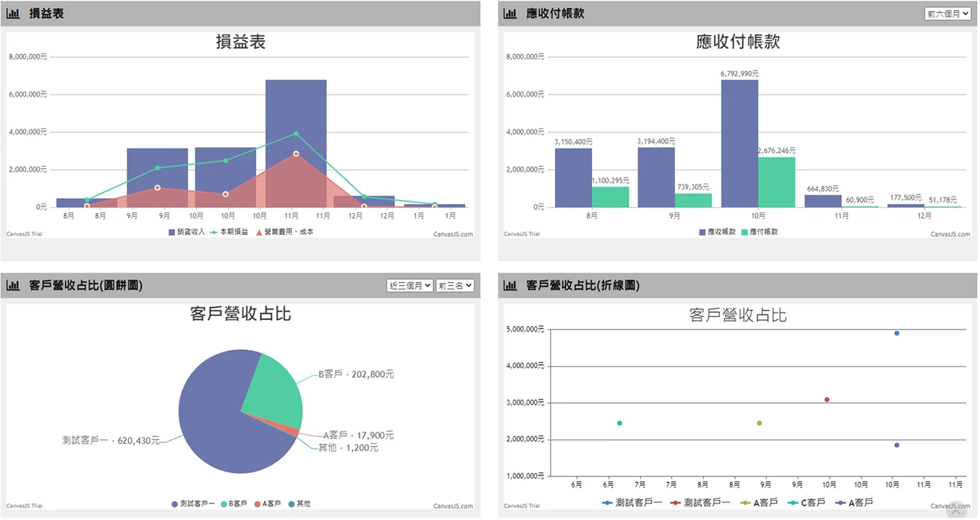
Task: Click the bar chart icon beside 損益表 header
Action: coord(13,13)
